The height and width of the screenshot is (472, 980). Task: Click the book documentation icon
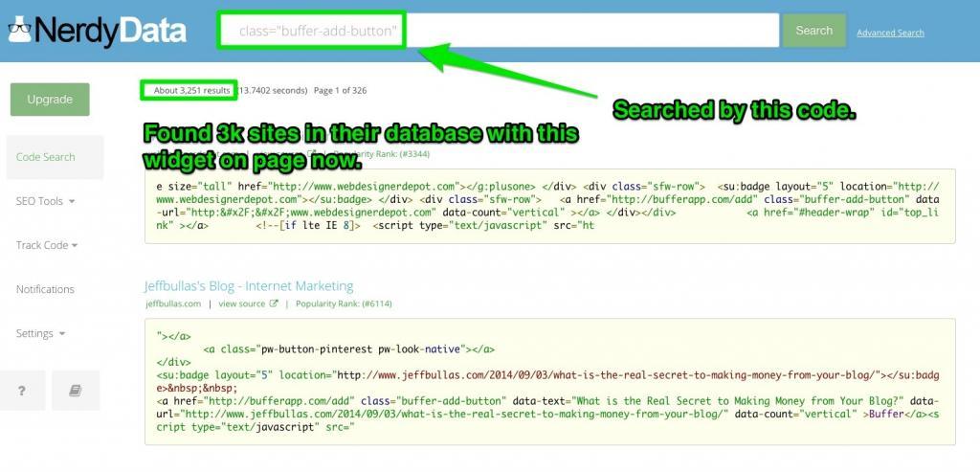pyautogui.click(x=76, y=390)
